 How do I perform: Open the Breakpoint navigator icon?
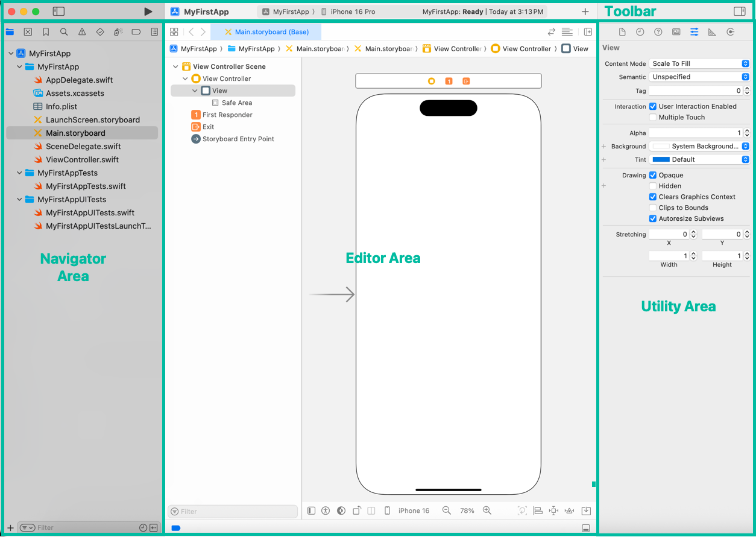pos(136,32)
